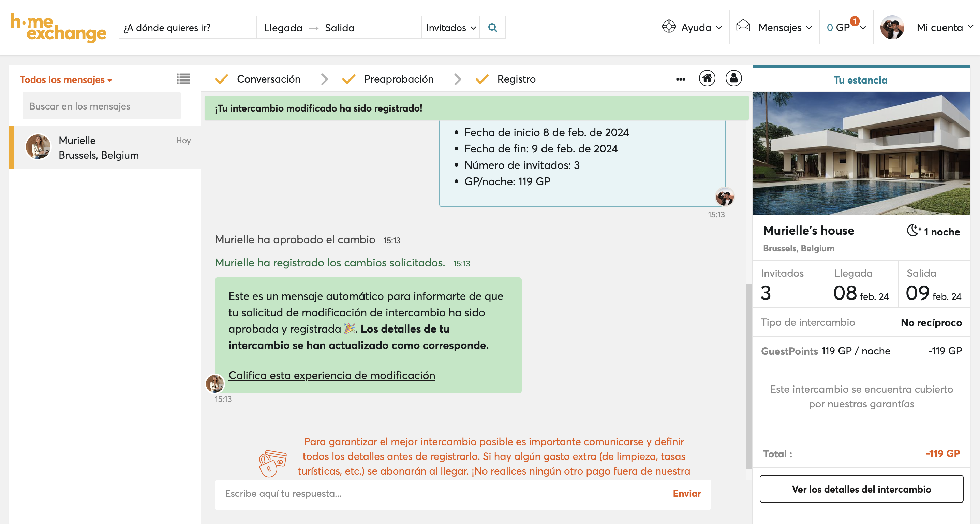980x524 pixels.
Task: Select the Conversación step
Action: click(268, 79)
